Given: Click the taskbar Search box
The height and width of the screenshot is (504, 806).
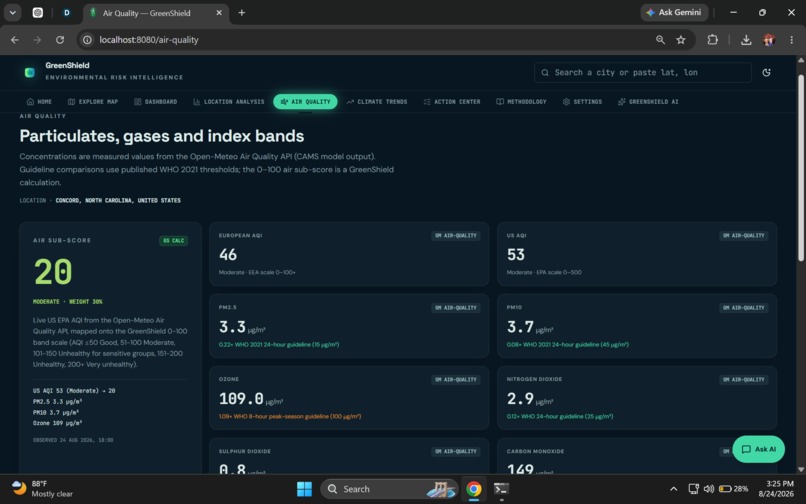Looking at the screenshot, I should (389, 489).
